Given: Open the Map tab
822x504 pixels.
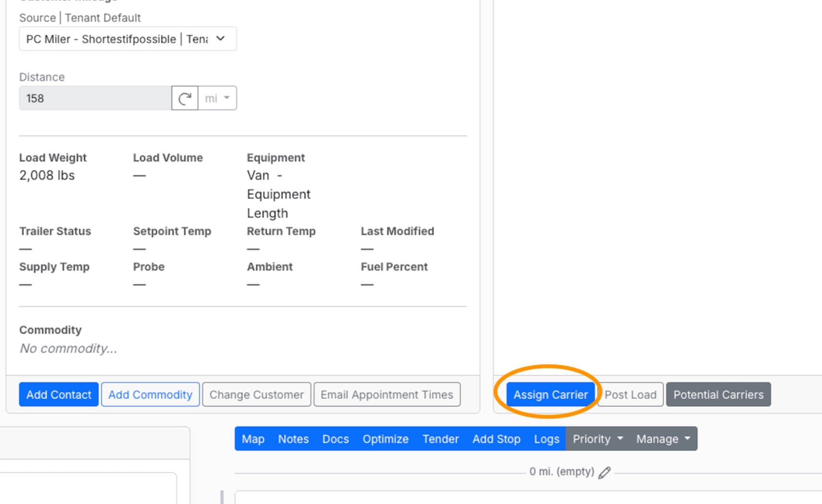Looking at the screenshot, I should click(x=253, y=439).
